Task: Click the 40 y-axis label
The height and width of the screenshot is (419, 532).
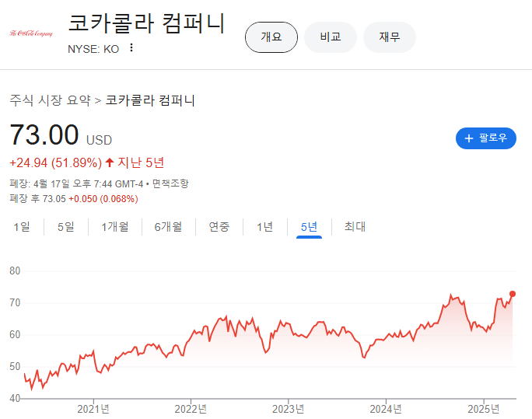Action: (x=15, y=398)
